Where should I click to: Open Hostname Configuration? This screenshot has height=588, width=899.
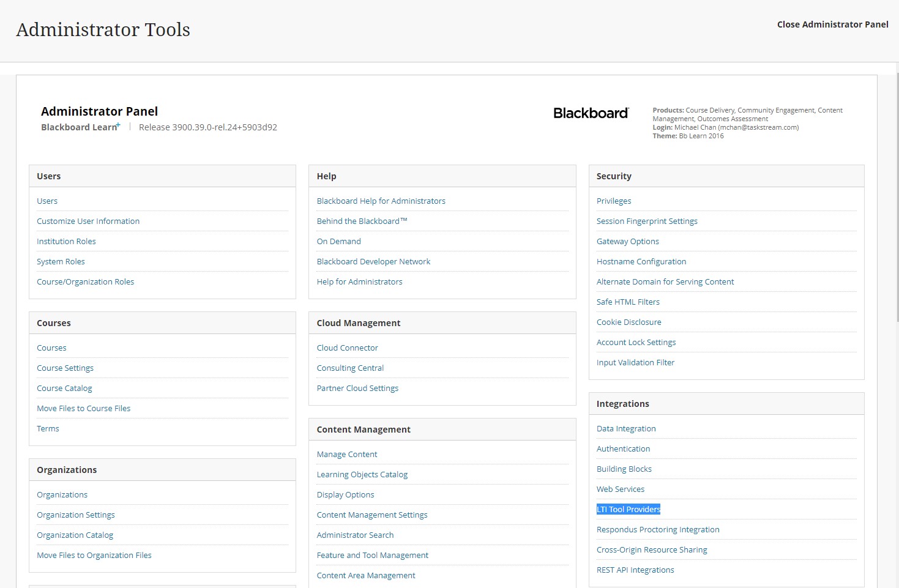pos(641,261)
